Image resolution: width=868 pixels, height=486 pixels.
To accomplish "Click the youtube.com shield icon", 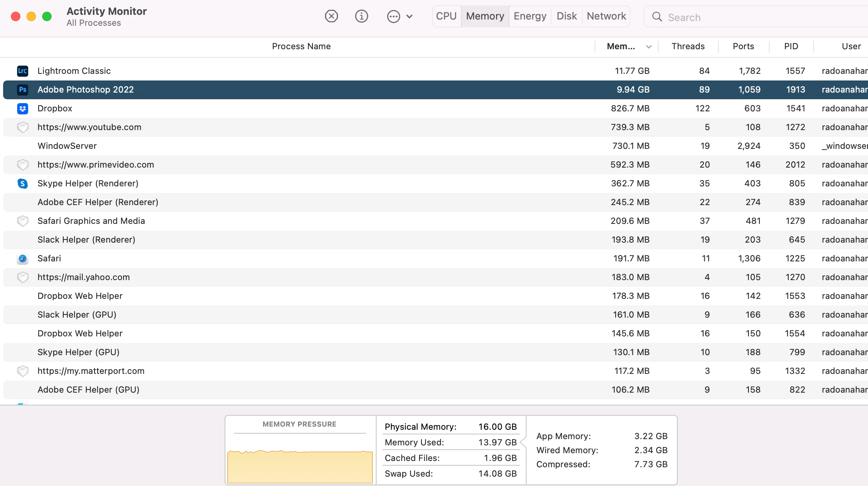I will (x=23, y=127).
